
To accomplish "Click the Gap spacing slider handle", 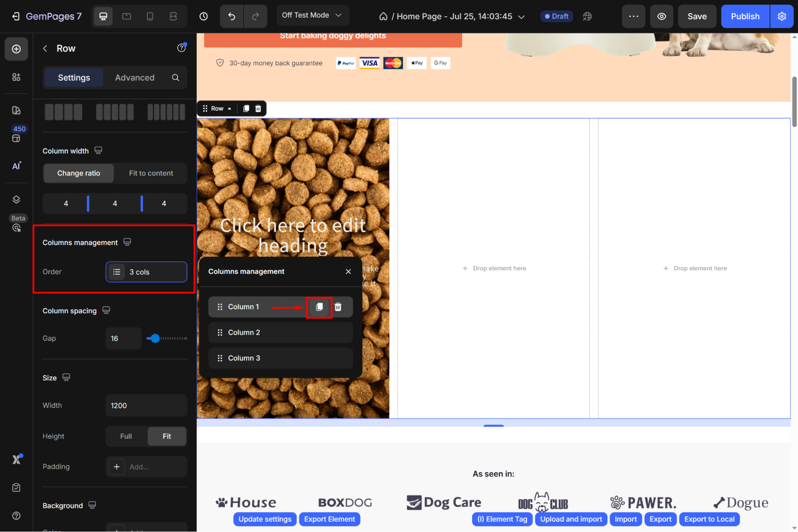I will point(155,338).
